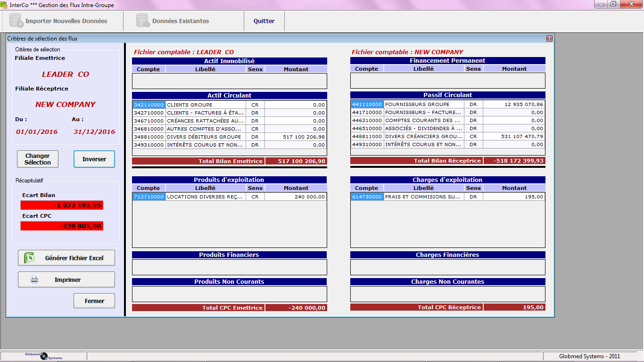Click the Produits Financiers section header

point(230,255)
